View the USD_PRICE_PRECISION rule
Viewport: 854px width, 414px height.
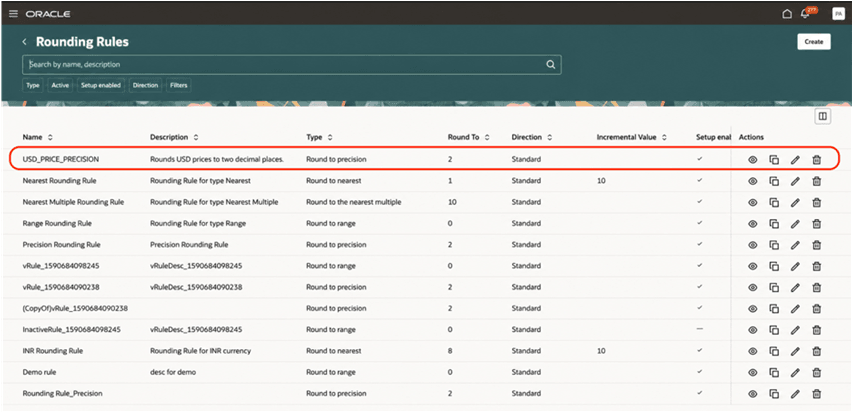pos(753,160)
